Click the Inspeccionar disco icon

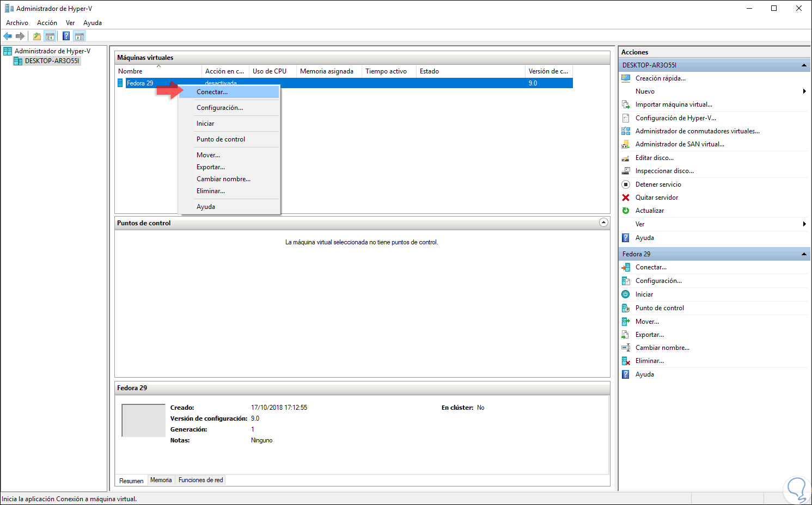(626, 171)
